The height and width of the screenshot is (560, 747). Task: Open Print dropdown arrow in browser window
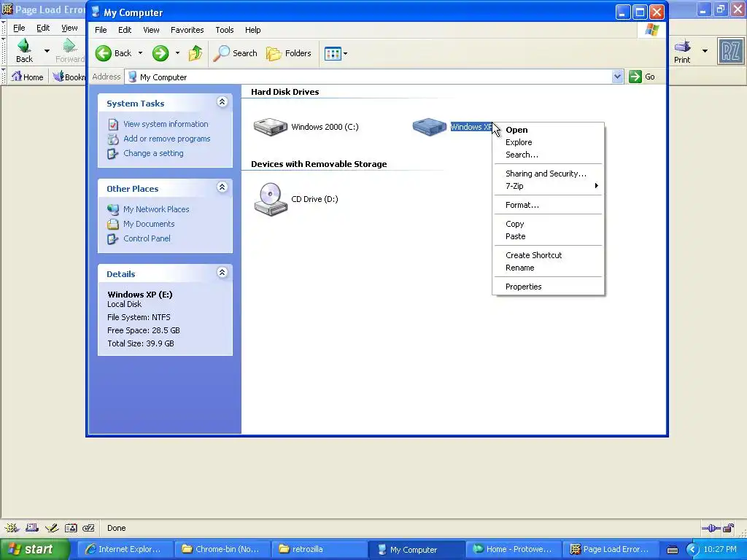pyautogui.click(x=705, y=50)
